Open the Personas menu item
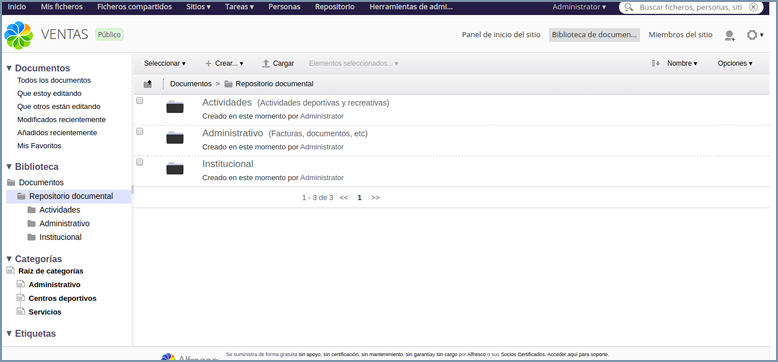The height and width of the screenshot is (362, 778). pyautogui.click(x=284, y=7)
